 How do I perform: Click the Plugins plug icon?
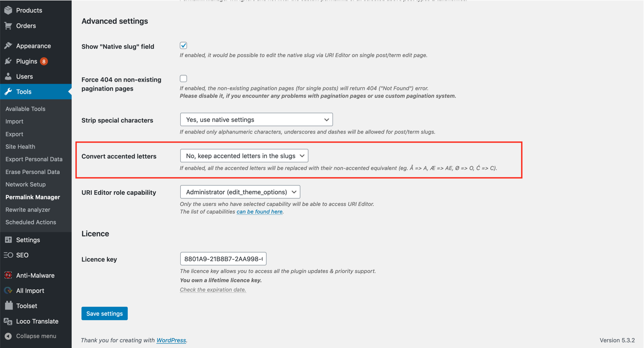click(8, 61)
